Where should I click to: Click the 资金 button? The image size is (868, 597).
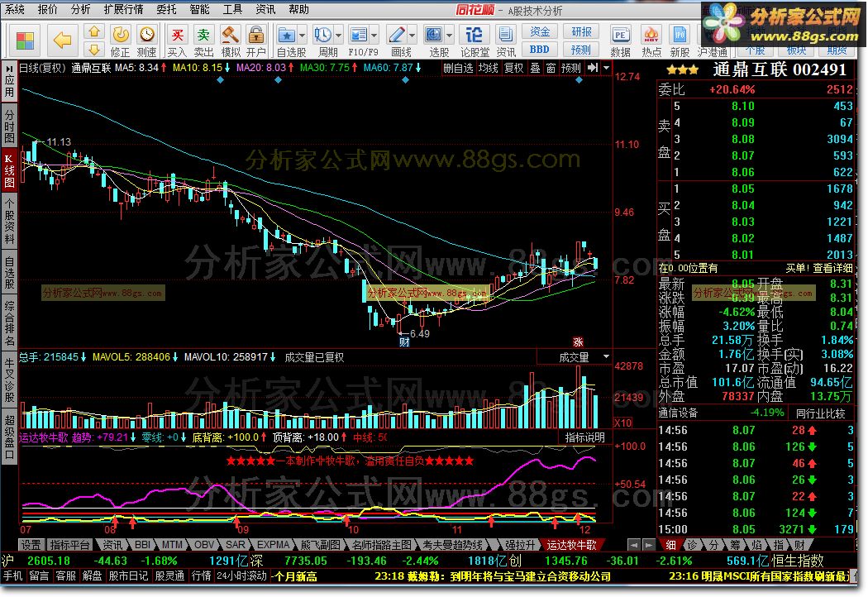tap(540, 31)
